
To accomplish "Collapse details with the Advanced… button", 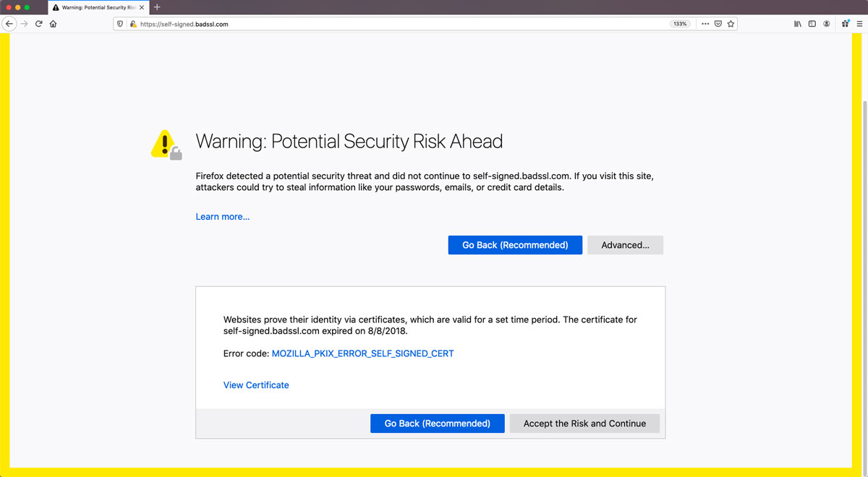I will tap(625, 245).
